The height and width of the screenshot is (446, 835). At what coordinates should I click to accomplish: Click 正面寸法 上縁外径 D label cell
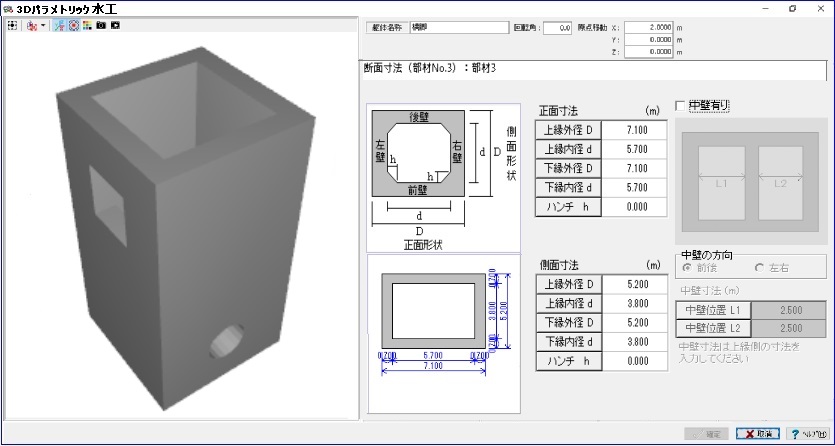click(x=568, y=130)
